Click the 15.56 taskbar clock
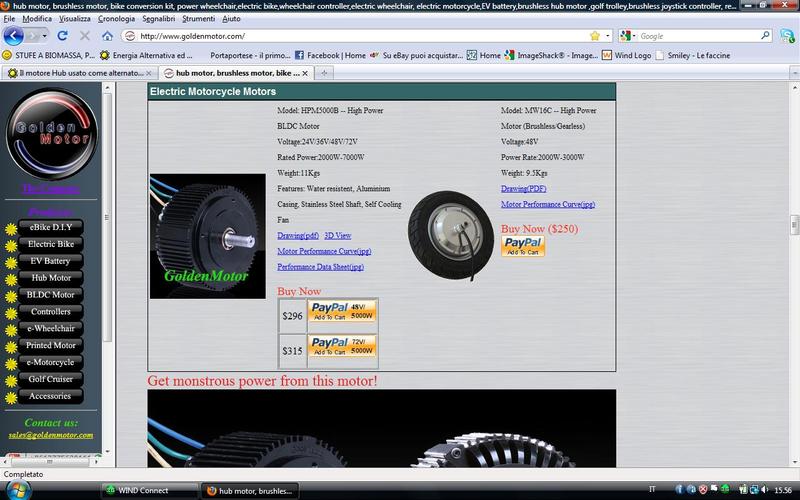The width and height of the screenshot is (800, 500). (x=783, y=490)
